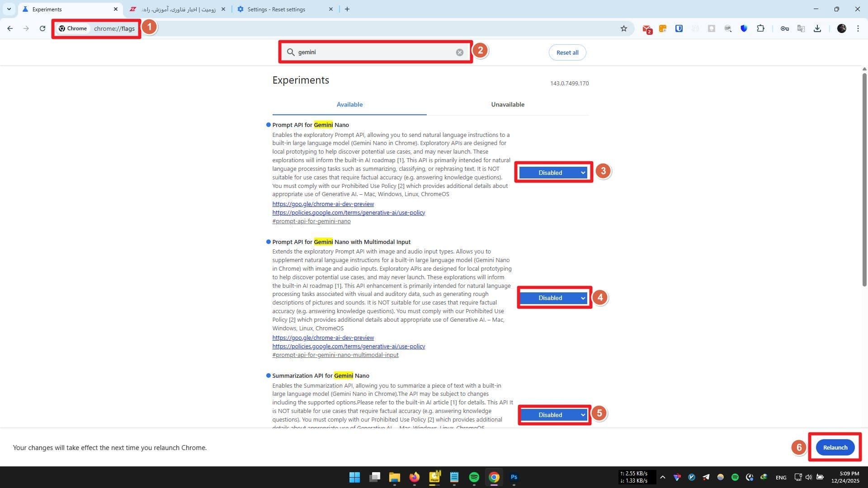Open Task View in the taskbar
The width and height of the screenshot is (868, 488).
[x=374, y=477]
